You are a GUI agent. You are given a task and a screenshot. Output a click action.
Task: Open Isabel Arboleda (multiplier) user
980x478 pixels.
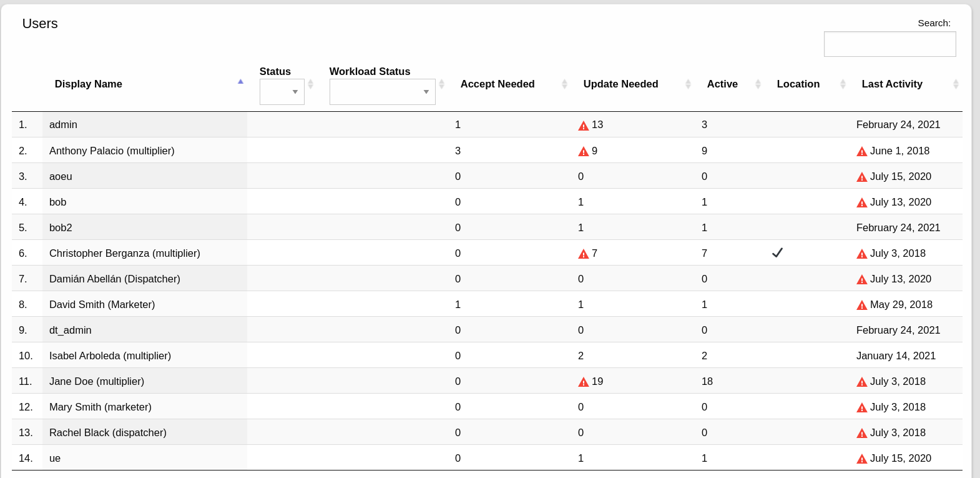coord(110,356)
